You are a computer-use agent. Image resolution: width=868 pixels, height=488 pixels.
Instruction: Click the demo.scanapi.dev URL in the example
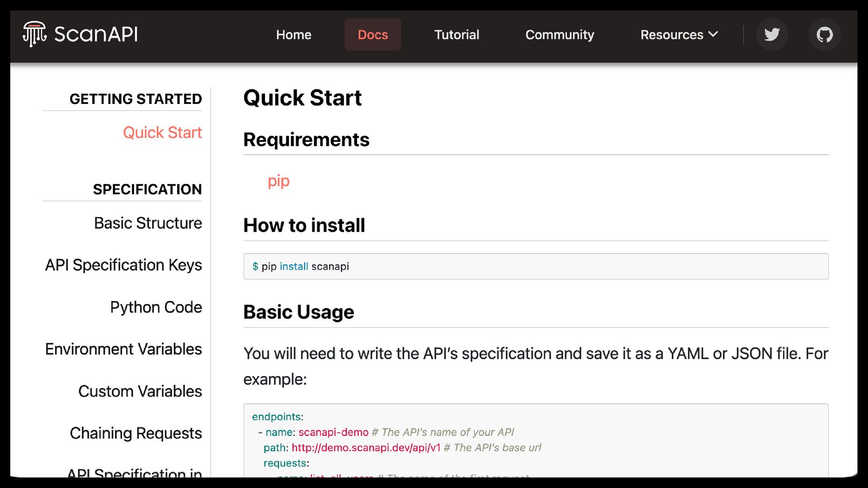[x=366, y=447]
